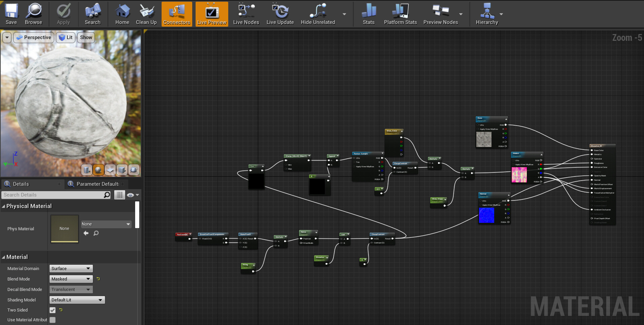644x325 pixels.
Task: Open the Hierarchy toolbar icon
Action: pyautogui.click(x=486, y=14)
